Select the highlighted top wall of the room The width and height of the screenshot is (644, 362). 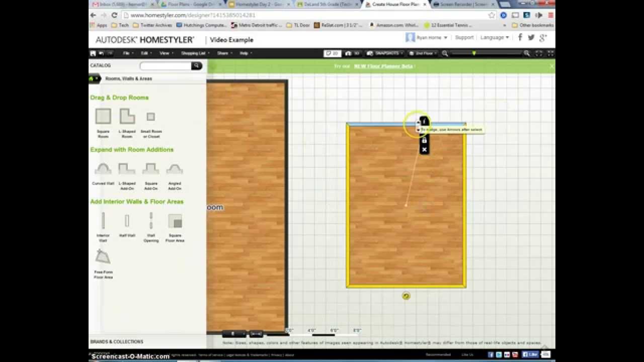[406, 124]
